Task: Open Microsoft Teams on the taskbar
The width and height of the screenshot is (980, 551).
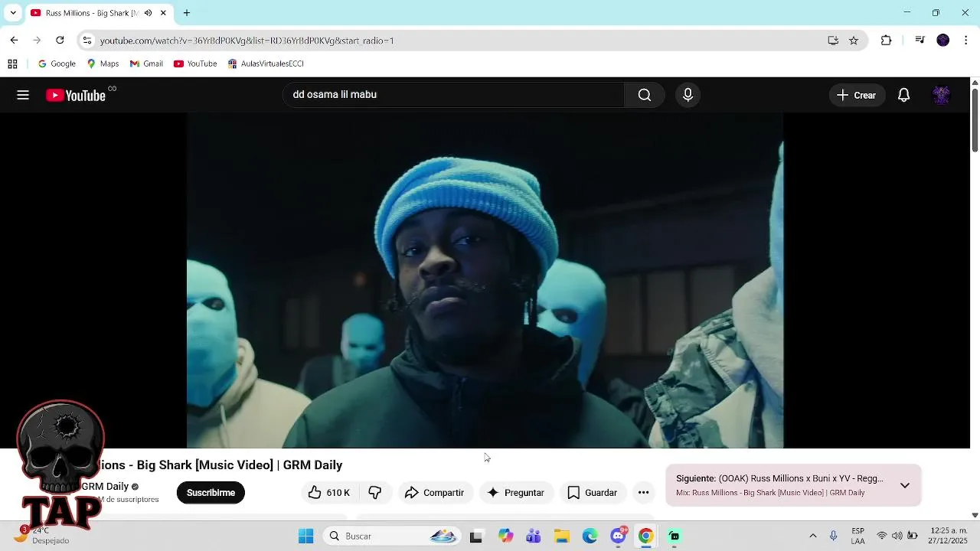Action: tap(534, 536)
